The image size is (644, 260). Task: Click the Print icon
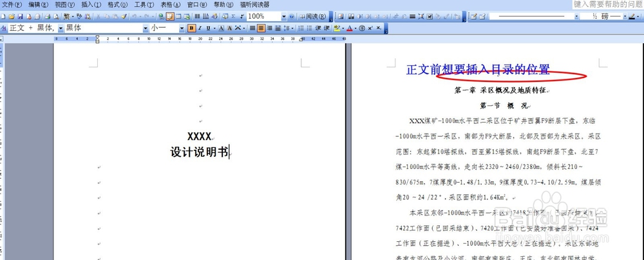(48, 17)
